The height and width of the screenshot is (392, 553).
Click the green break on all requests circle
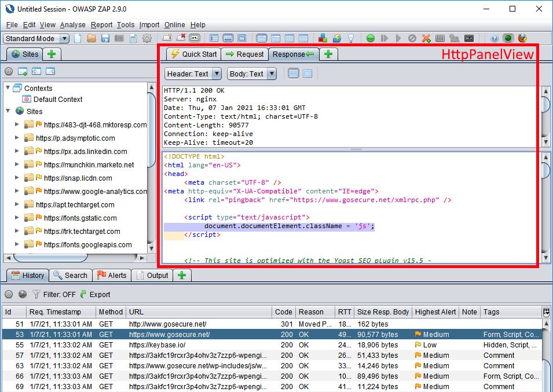371,38
